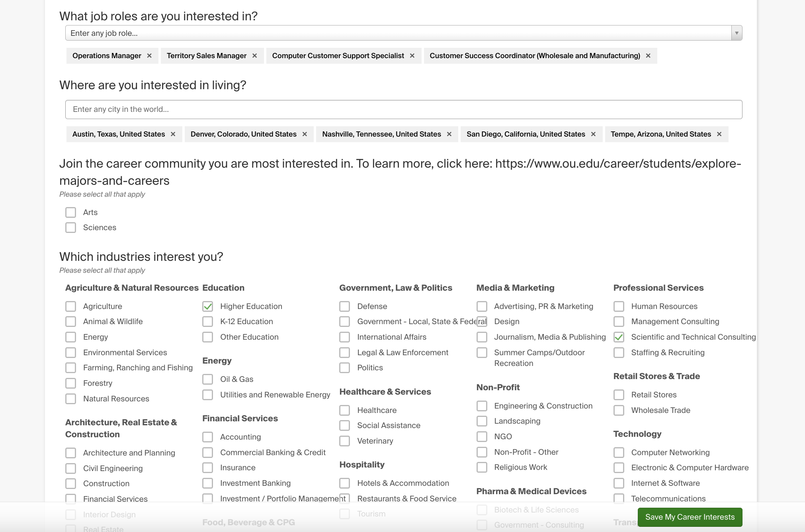Remove Tempe, Arizona location tag
The width and height of the screenshot is (805, 532).
[719, 134]
